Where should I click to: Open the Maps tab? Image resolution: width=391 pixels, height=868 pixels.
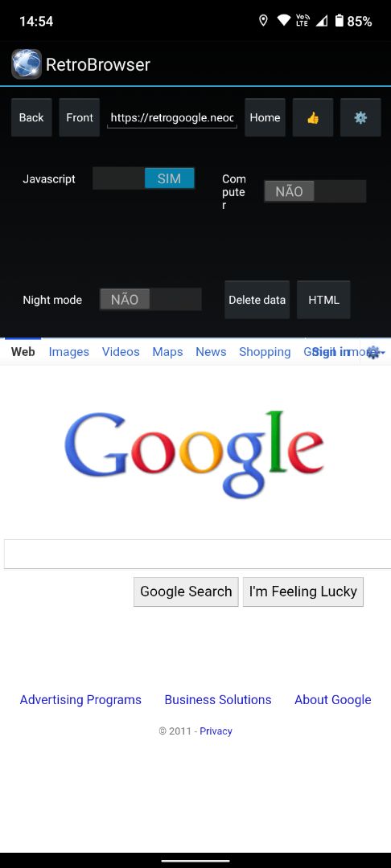(x=167, y=352)
